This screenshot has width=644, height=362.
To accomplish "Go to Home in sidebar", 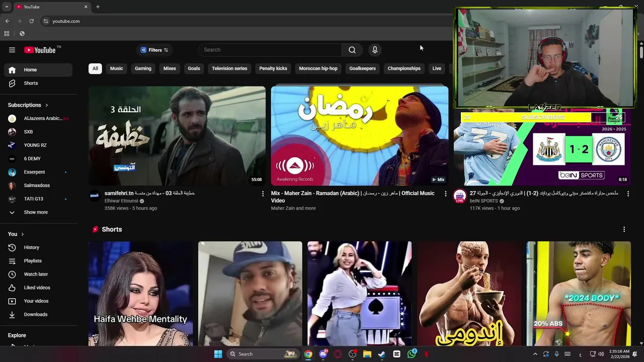I will (x=38, y=70).
